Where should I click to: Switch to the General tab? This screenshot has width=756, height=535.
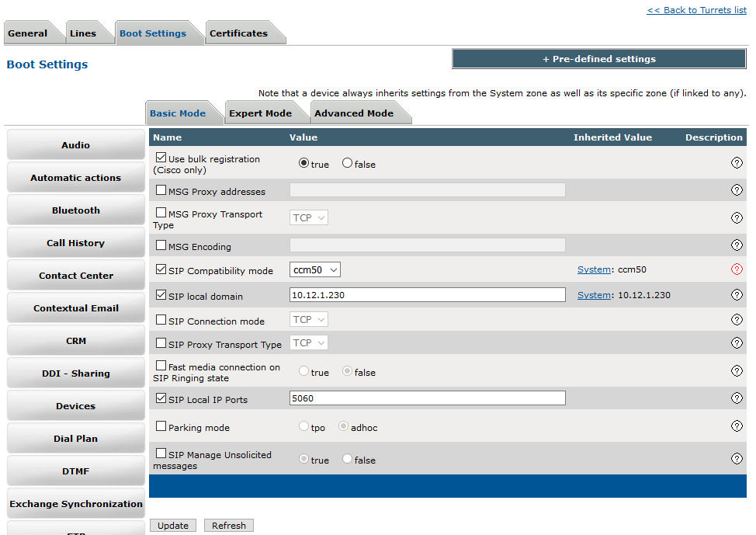pos(27,33)
